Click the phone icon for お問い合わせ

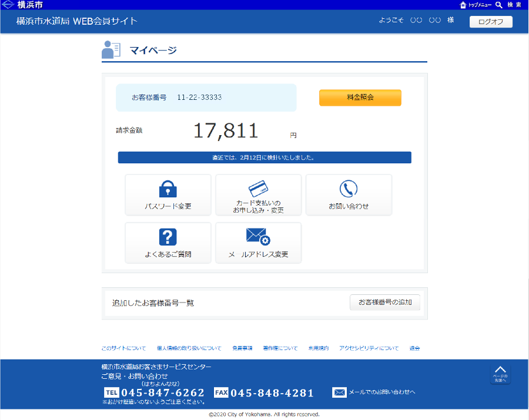tap(349, 189)
